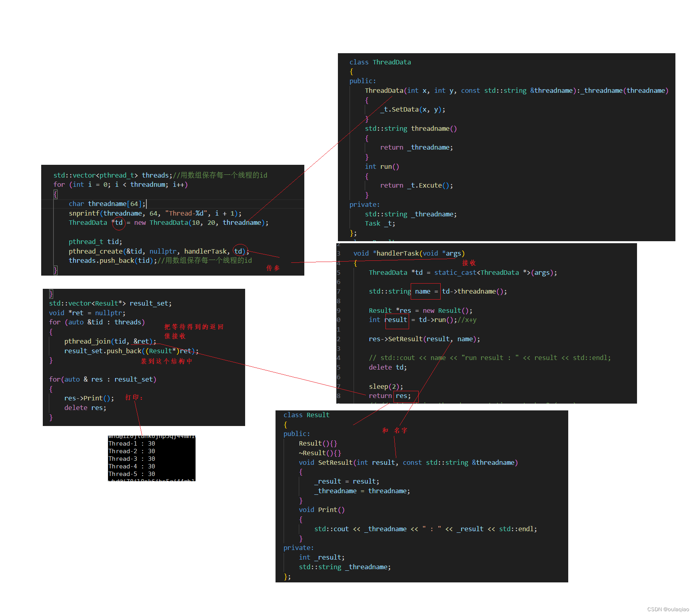Viewport: 695px width, 616px height.
Task: Select 'for (int i = 0; i < threadnum; i++)'
Action: (x=120, y=184)
